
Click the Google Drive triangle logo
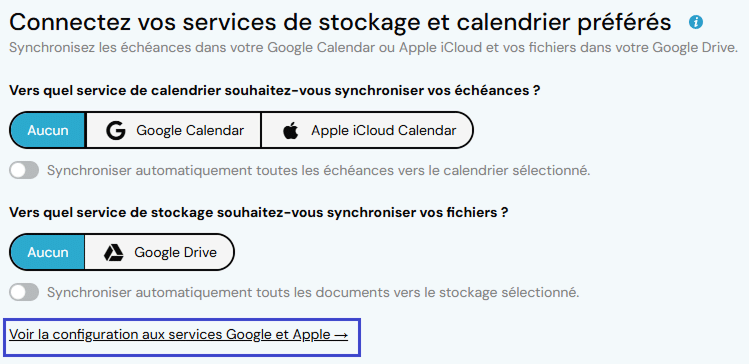point(114,252)
